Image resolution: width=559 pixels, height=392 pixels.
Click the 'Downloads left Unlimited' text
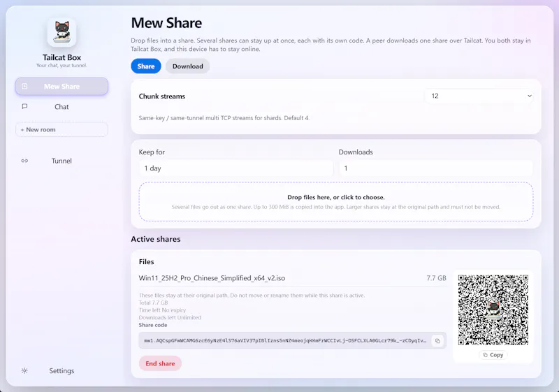point(170,317)
